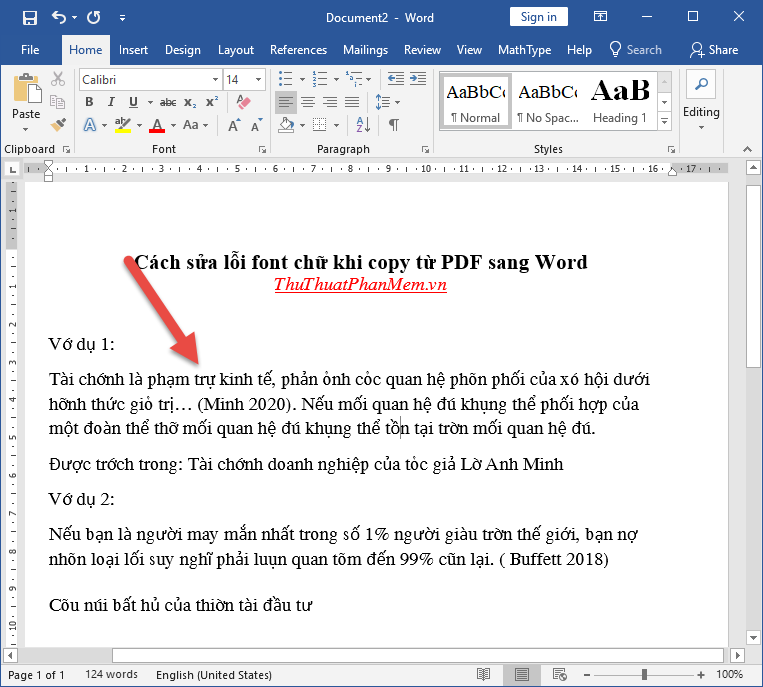Toggle Superscript formatting
This screenshot has height=687, width=763.
click(x=212, y=102)
